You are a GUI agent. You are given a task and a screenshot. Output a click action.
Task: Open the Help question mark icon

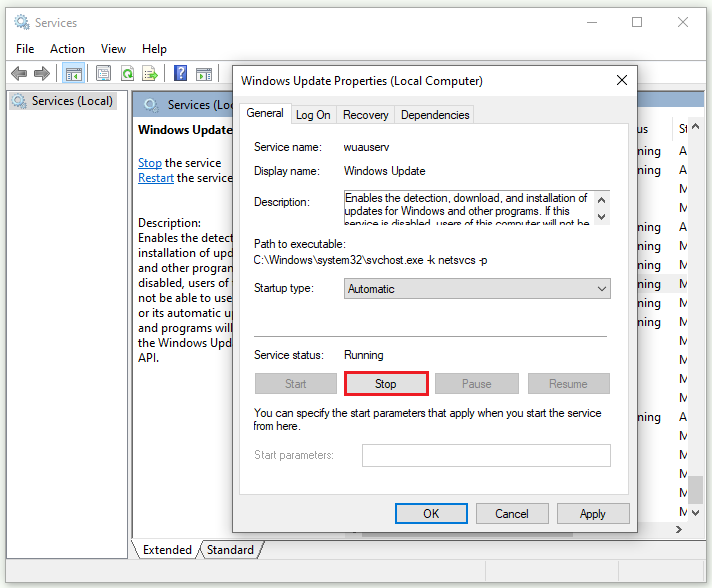[180, 73]
